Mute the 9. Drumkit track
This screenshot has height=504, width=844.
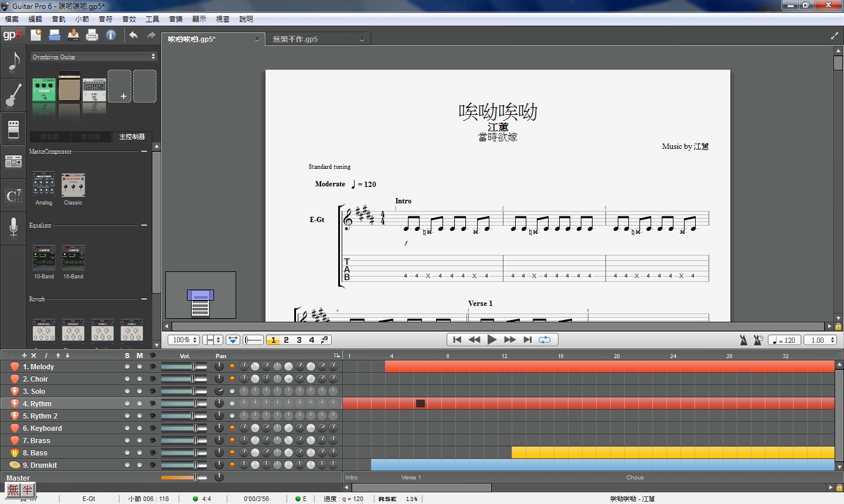[139, 465]
